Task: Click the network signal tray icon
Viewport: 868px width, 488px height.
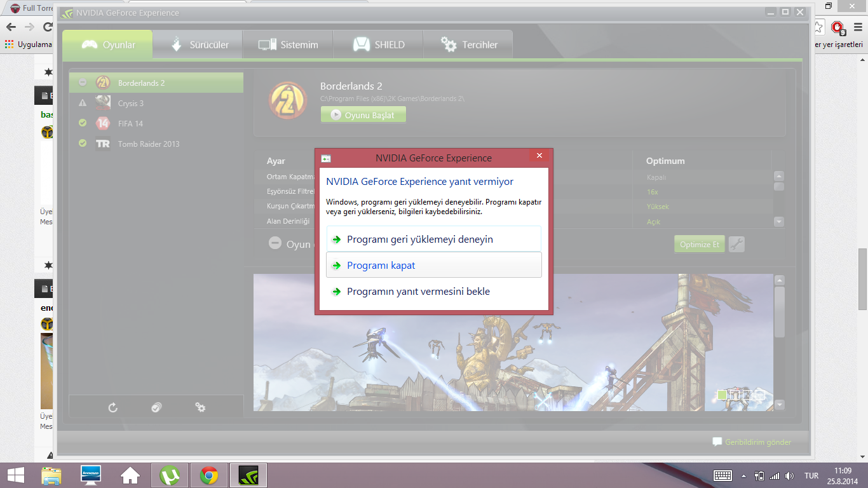Action: tap(774, 475)
